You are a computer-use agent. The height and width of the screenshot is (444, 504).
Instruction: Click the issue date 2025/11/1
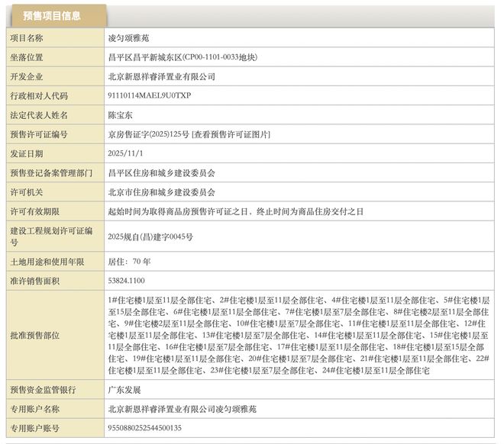click(x=126, y=153)
